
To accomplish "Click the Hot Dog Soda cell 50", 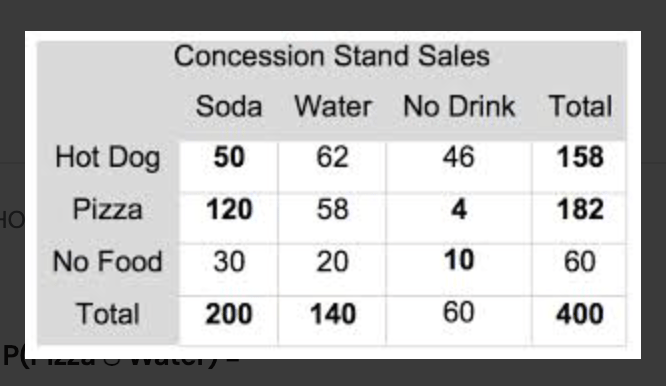I will (229, 157).
